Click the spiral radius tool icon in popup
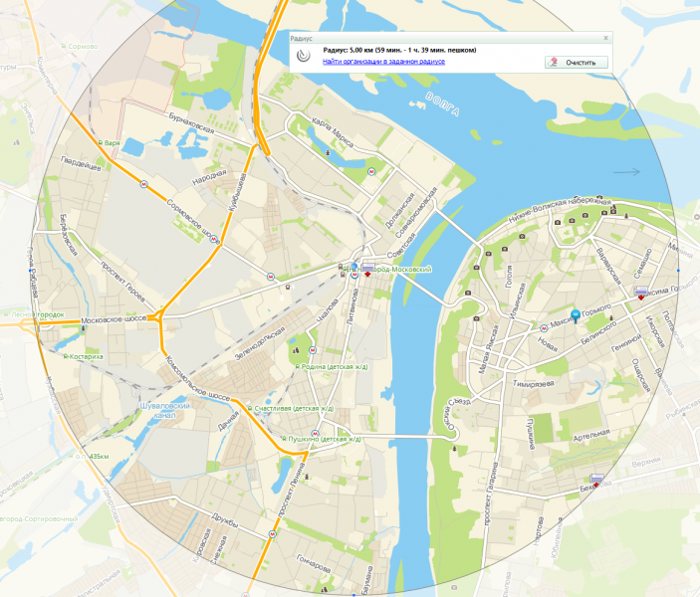This screenshot has height=597, width=700. coord(304,57)
